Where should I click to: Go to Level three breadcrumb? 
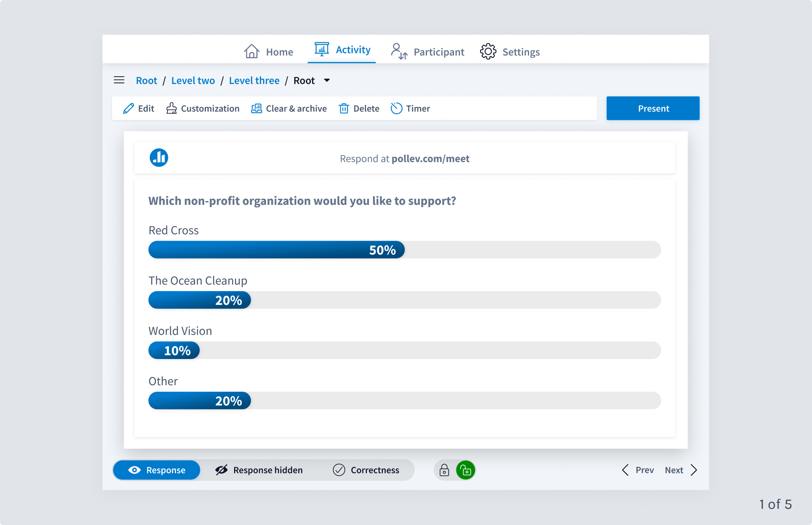[x=254, y=80]
